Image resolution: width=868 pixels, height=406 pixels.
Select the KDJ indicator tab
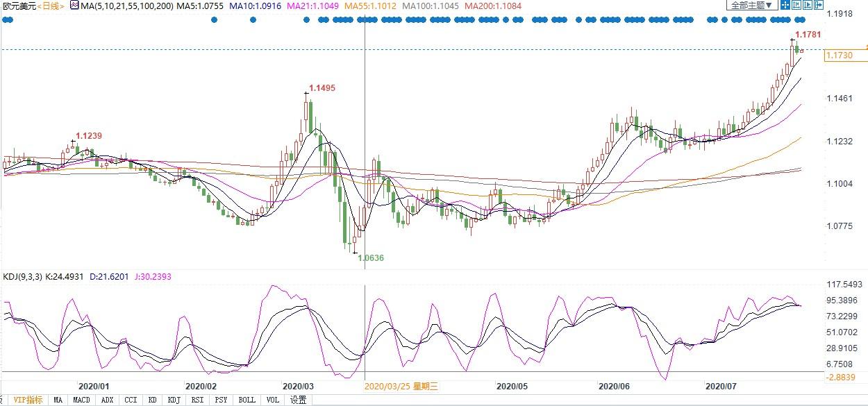pos(174,400)
